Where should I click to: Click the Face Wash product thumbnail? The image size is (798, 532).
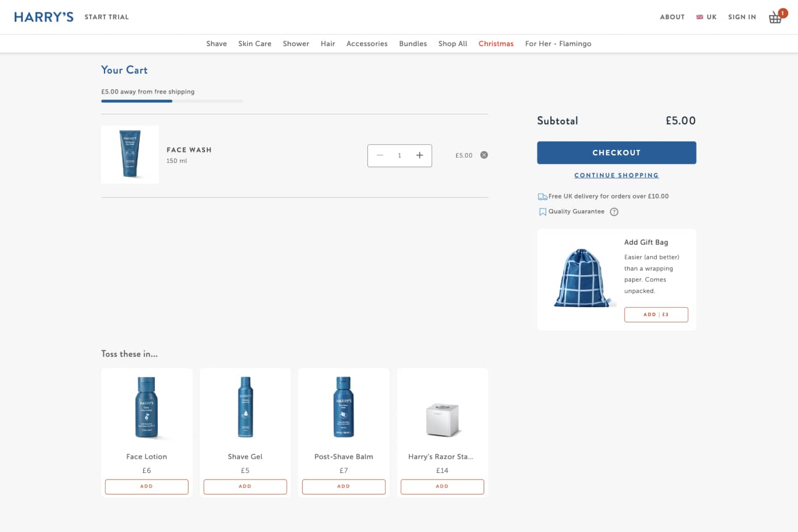click(x=130, y=154)
